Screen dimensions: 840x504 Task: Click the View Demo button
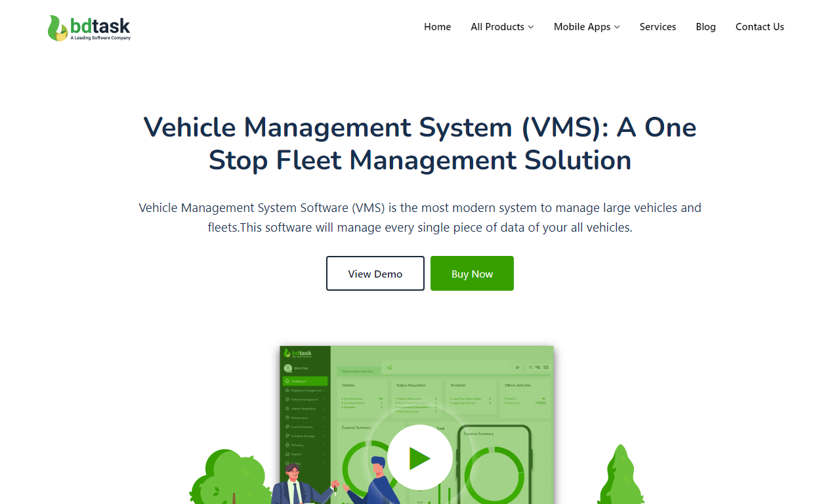(375, 274)
